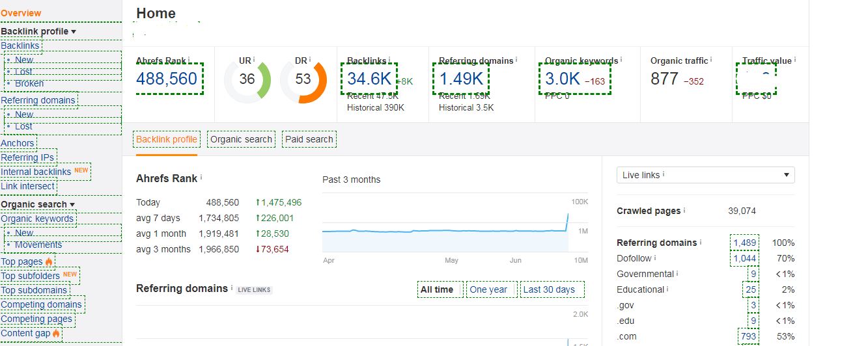Click the info icon beside Organic traffic
The width and height of the screenshot is (868, 346).
pos(712,60)
